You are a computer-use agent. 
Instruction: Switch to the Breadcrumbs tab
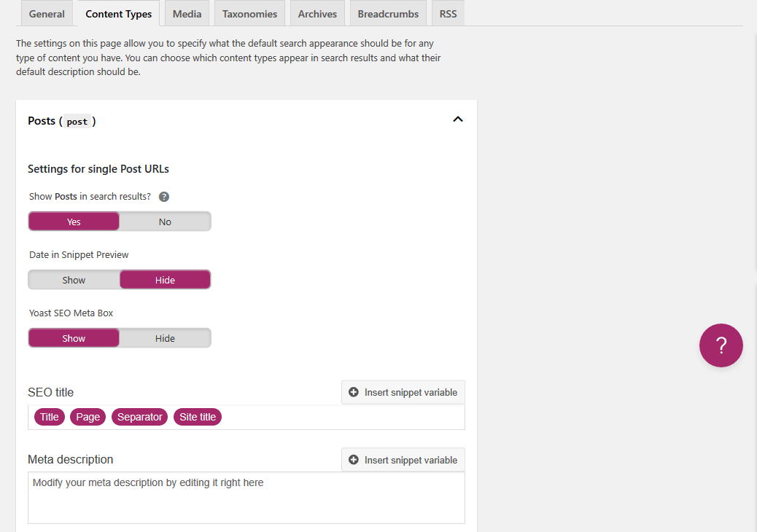click(388, 14)
